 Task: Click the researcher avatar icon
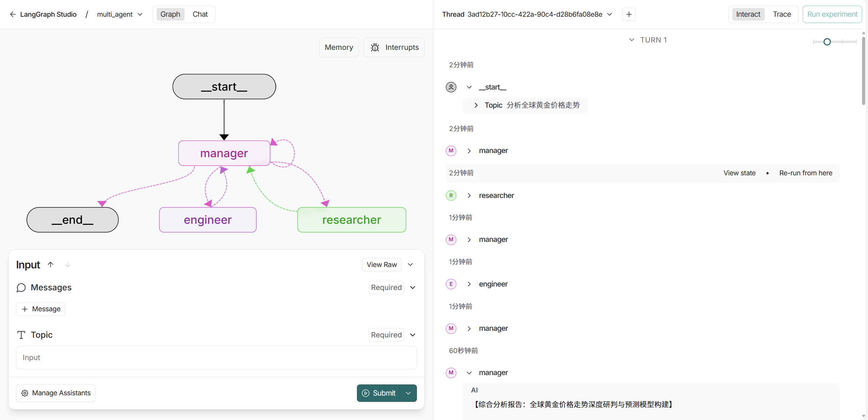coord(451,196)
